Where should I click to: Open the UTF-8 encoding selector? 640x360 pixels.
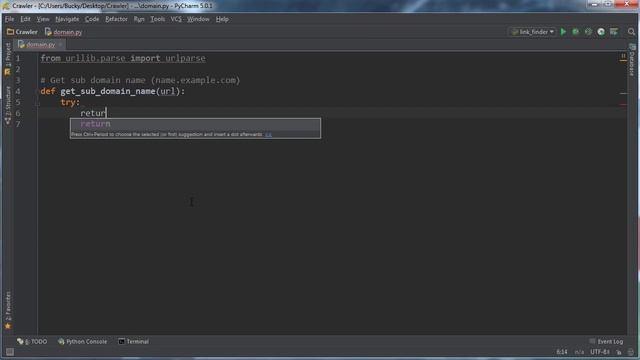point(600,352)
